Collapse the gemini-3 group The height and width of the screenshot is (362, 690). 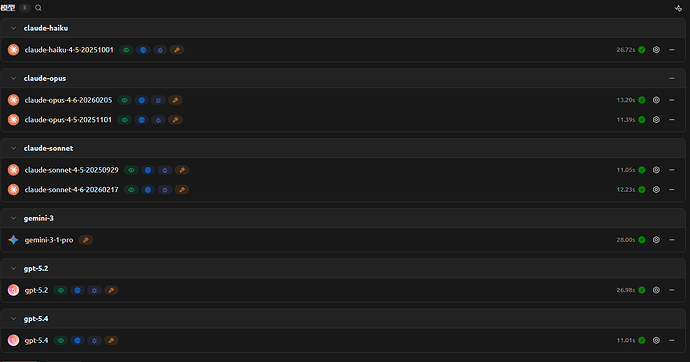tap(13, 218)
